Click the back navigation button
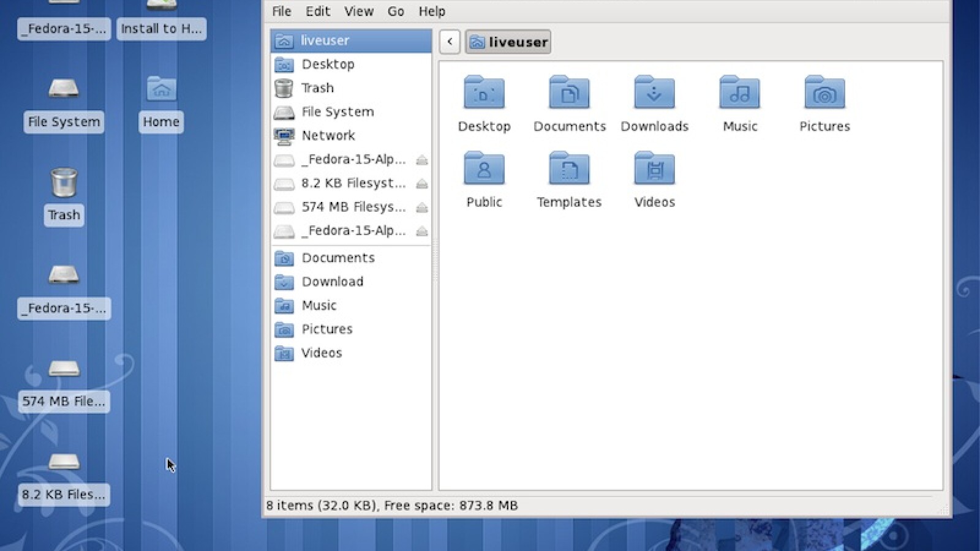Screen dimensions: 980x551 click(x=450, y=41)
